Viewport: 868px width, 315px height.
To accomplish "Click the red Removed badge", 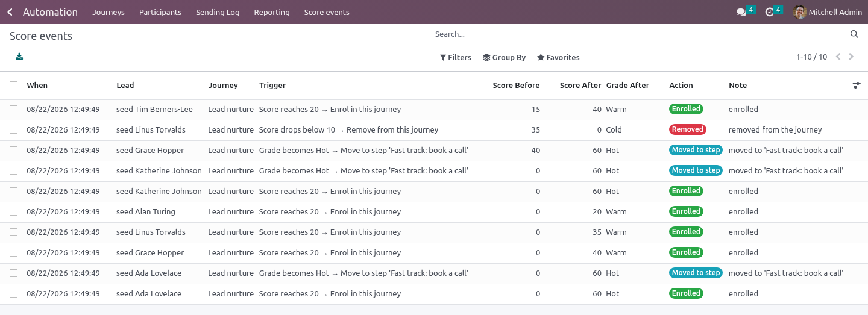I will pyautogui.click(x=687, y=129).
